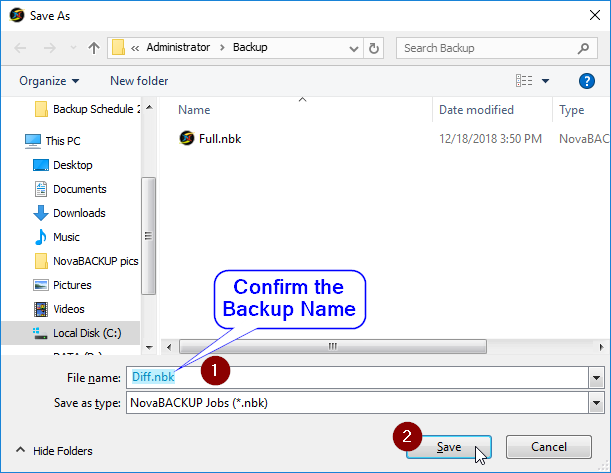Click the chevron between Administrator and Backup
The image size is (611, 473).
coord(222,48)
